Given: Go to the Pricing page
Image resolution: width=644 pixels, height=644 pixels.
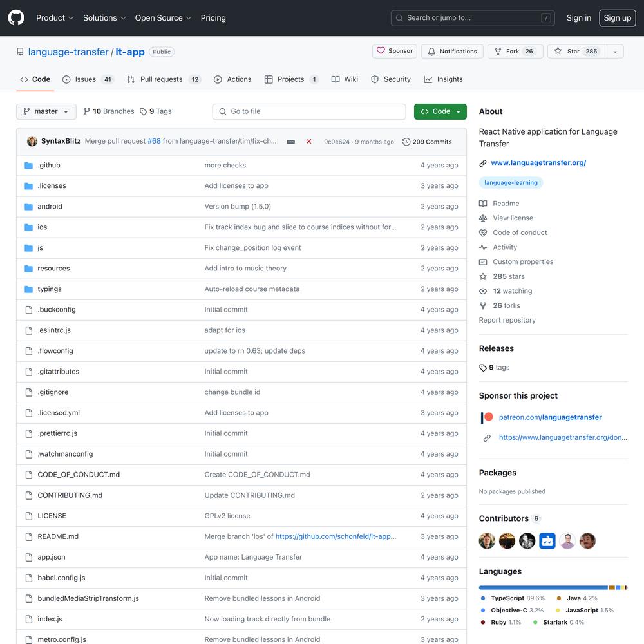Looking at the screenshot, I should (213, 17).
